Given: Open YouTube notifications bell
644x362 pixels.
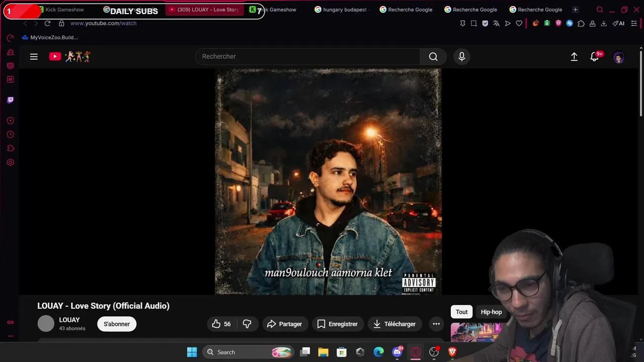Looking at the screenshot, I should (x=595, y=57).
